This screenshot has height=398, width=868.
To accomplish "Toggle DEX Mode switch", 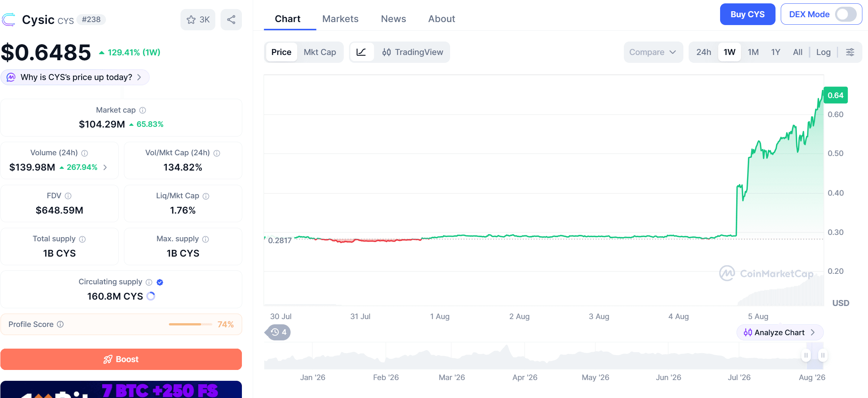I will (x=846, y=14).
